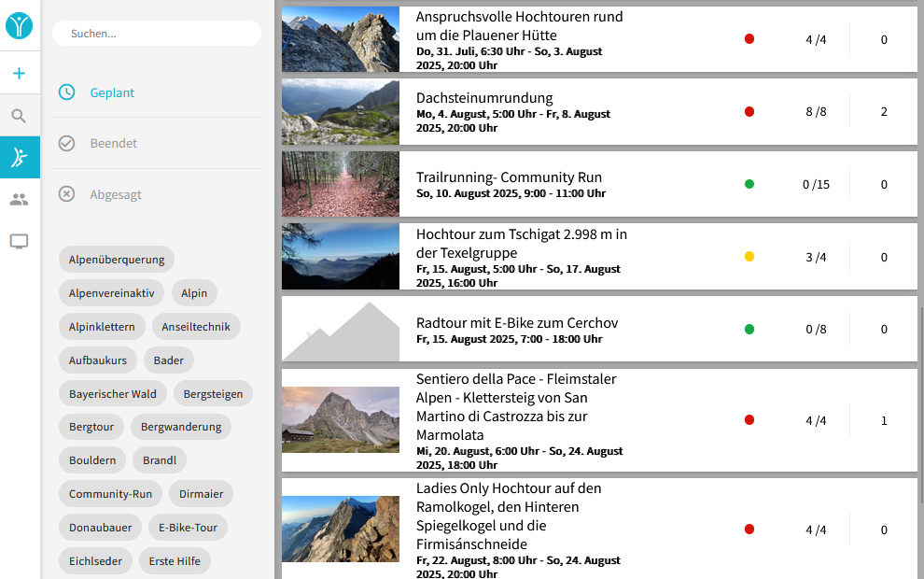Click waitlist count '2' for Dachsteinumrundung
This screenshot has height=579, width=924.
click(884, 112)
